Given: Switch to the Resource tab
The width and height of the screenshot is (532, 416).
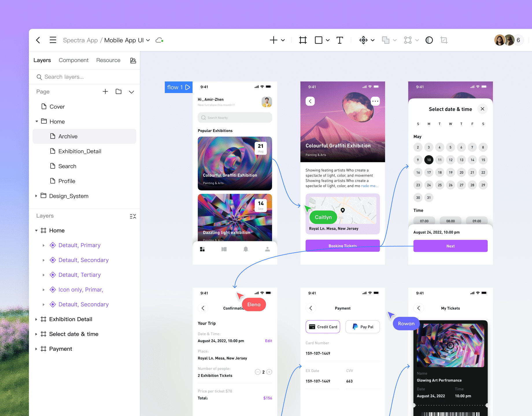Looking at the screenshot, I should (x=108, y=60).
